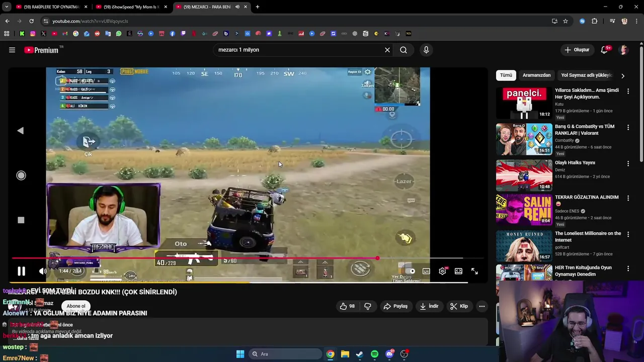Switch to iShowSpeed browser tab
This screenshot has height=362, width=644.
coord(131,7)
